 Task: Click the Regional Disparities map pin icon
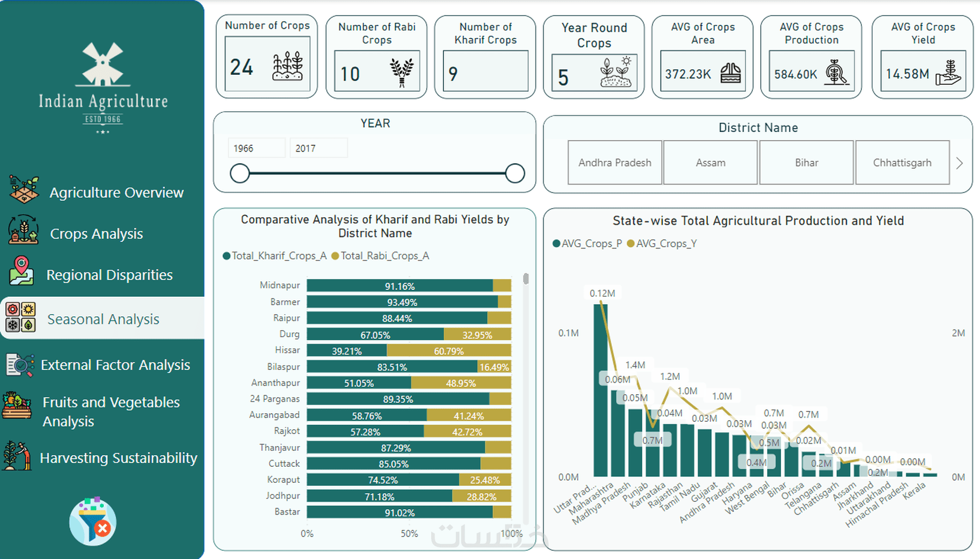(21, 271)
